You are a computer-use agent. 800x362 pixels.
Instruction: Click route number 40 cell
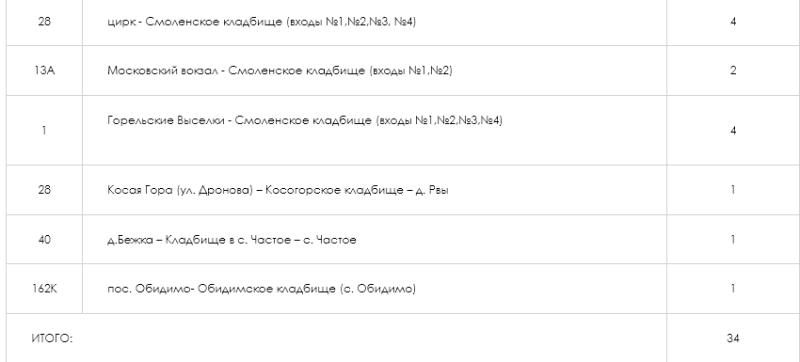coord(44,239)
